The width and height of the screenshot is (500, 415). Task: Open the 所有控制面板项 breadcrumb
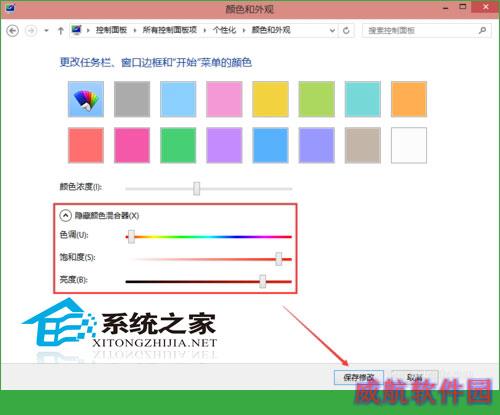[170, 30]
